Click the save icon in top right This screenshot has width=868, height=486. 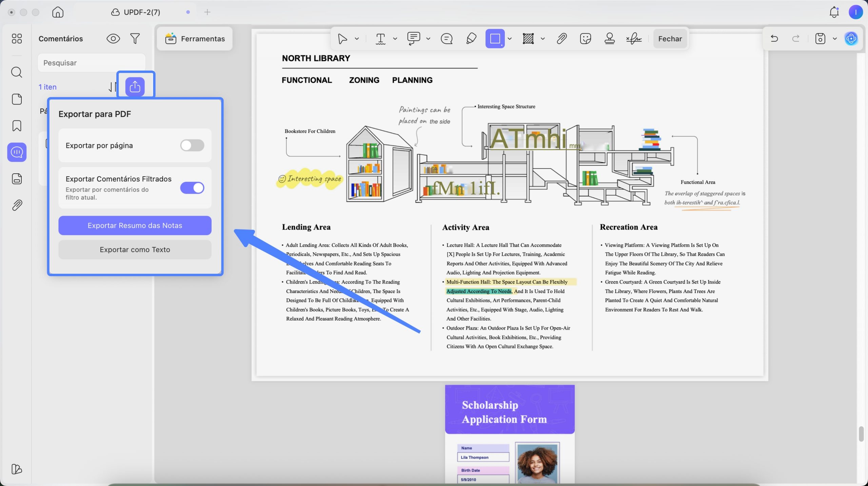820,39
